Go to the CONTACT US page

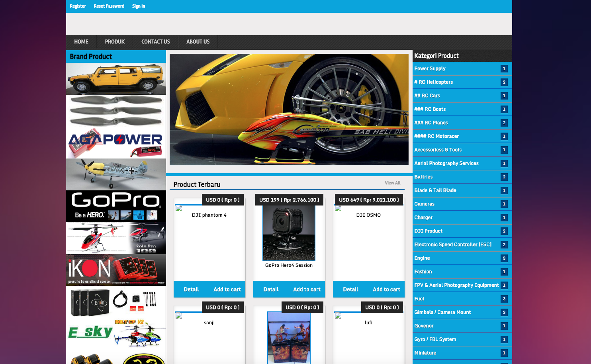(x=155, y=42)
